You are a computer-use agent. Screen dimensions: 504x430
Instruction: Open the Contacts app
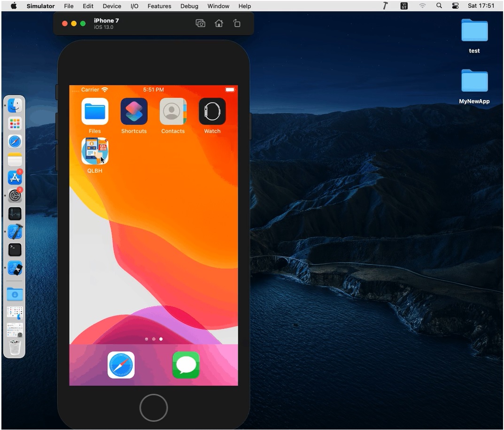click(x=173, y=111)
